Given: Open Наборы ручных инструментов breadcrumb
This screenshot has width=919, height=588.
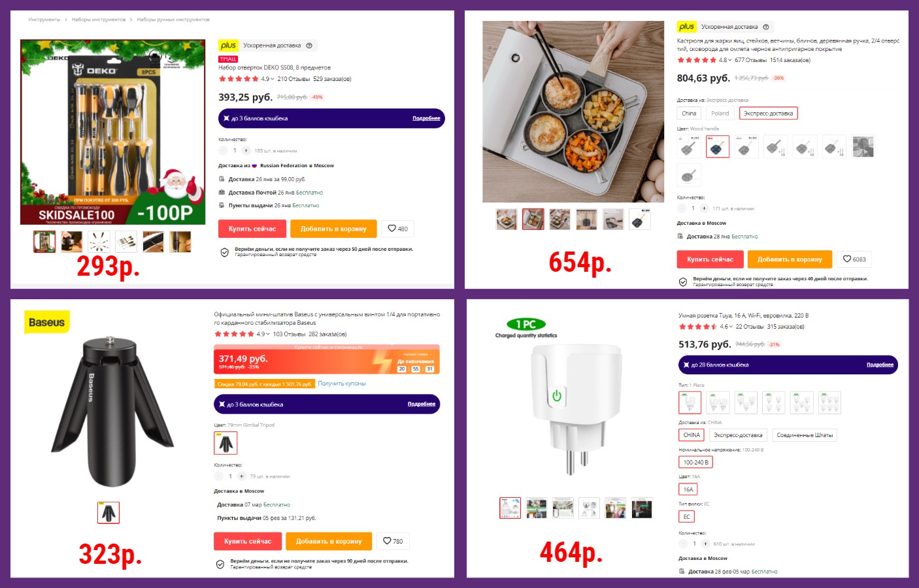Looking at the screenshot, I should tap(173, 20).
